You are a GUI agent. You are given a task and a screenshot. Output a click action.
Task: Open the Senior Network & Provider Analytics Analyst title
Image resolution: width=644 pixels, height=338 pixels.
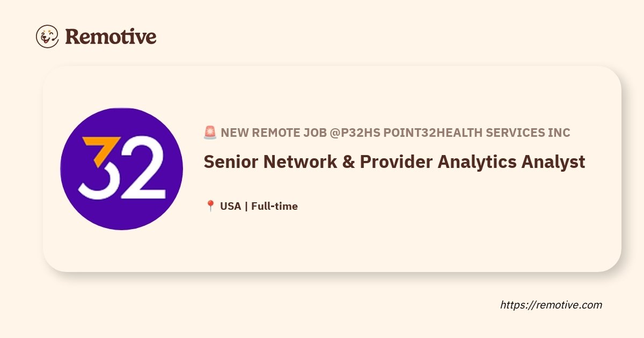pos(394,162)
